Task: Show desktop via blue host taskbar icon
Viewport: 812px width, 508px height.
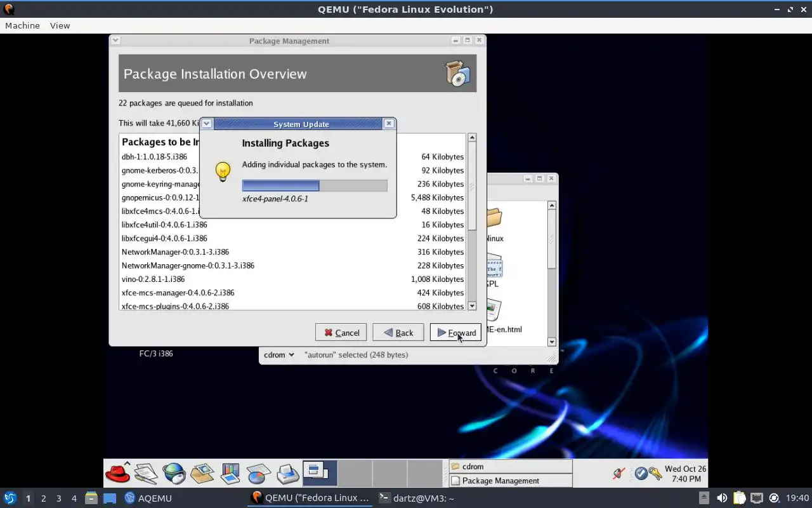Action: [x=110, y=498]
